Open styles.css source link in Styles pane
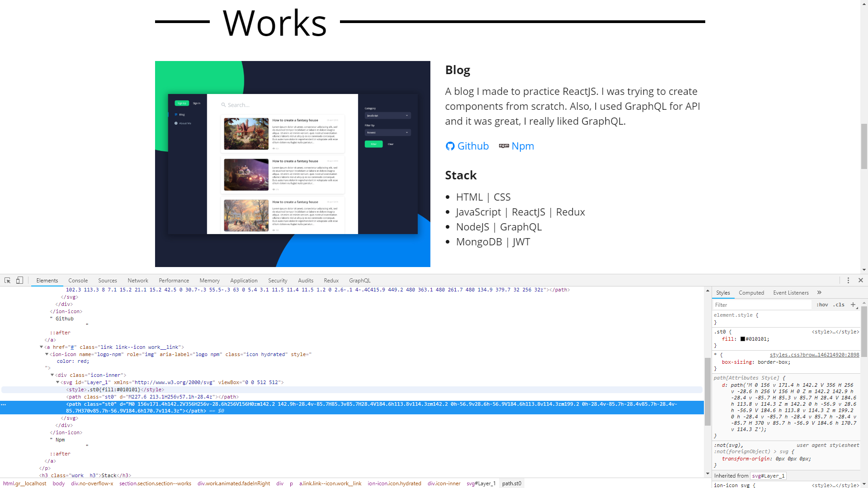Image resolution: width=868 pixels, height=488 pixels. [x=814, y=355]
